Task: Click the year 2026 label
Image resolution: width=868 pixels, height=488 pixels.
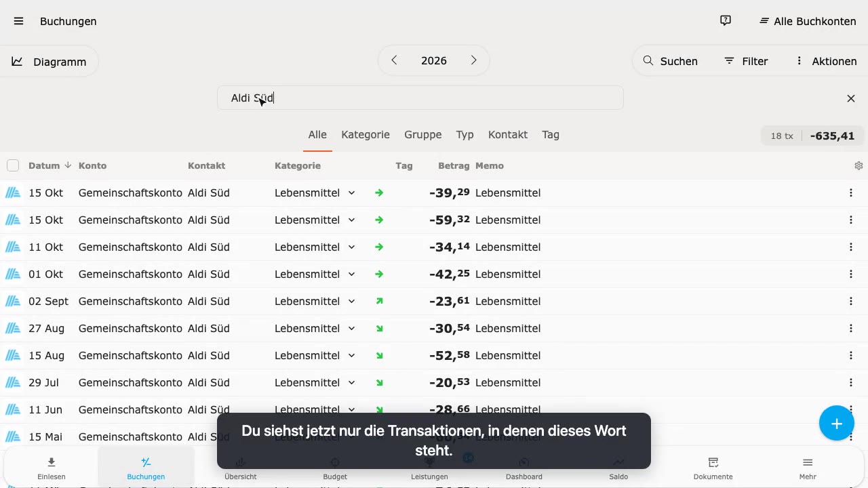Action: pos(434,60)
